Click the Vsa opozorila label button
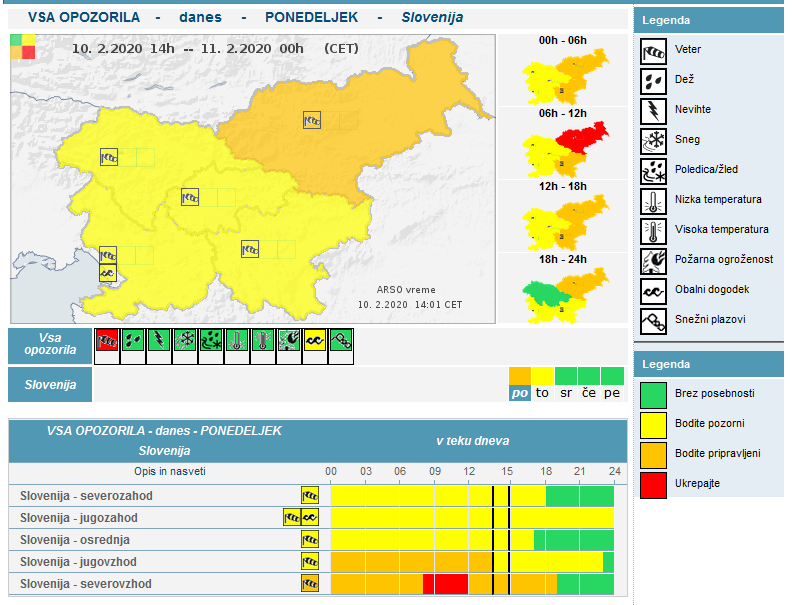The width and height of the screenshot is (792, 605). click(x=50, y=346)
